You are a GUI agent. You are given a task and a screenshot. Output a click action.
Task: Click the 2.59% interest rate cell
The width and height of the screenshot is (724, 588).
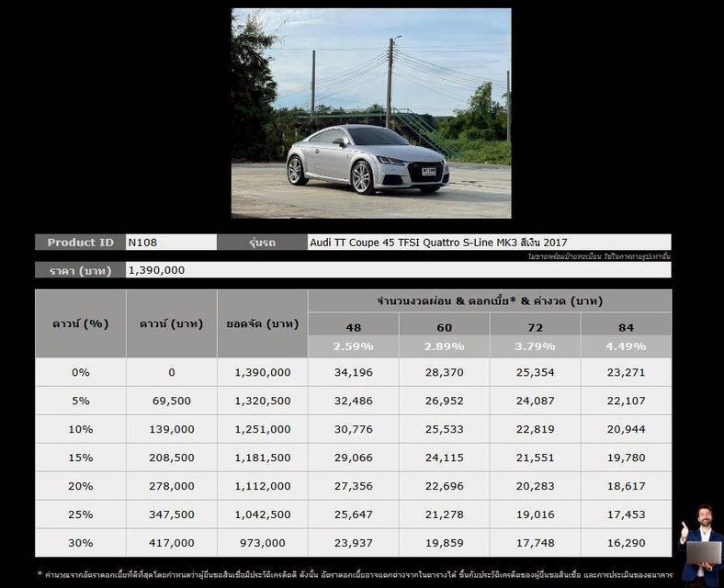(x=353, y=346)
